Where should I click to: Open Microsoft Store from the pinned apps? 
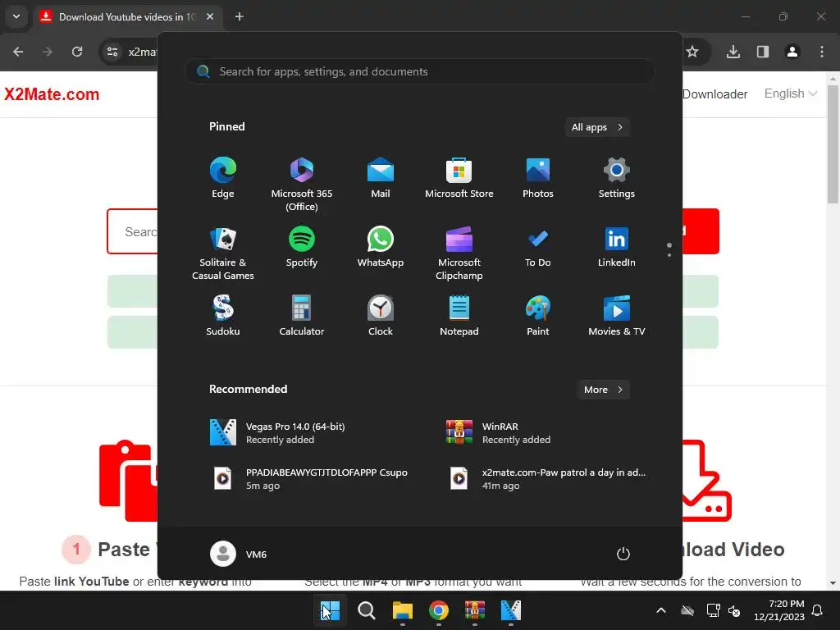[x=459, y=178]
